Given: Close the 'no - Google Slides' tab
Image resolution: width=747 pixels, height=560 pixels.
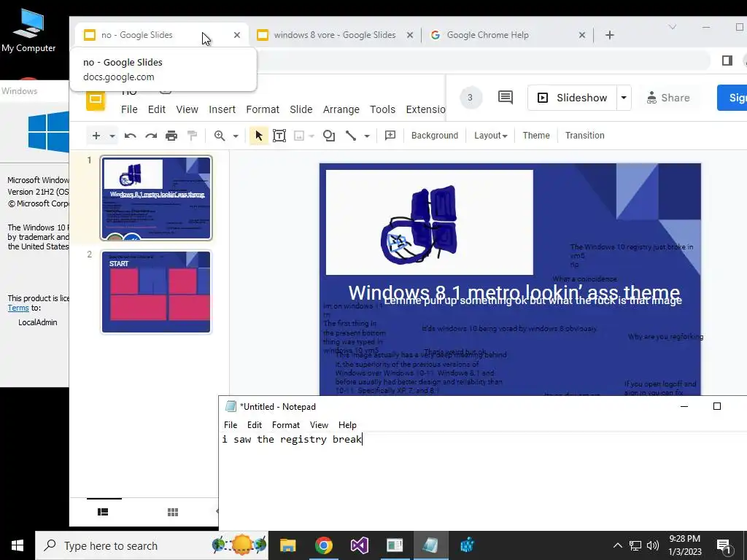Looking at the screenshot, I should (237, 35).
